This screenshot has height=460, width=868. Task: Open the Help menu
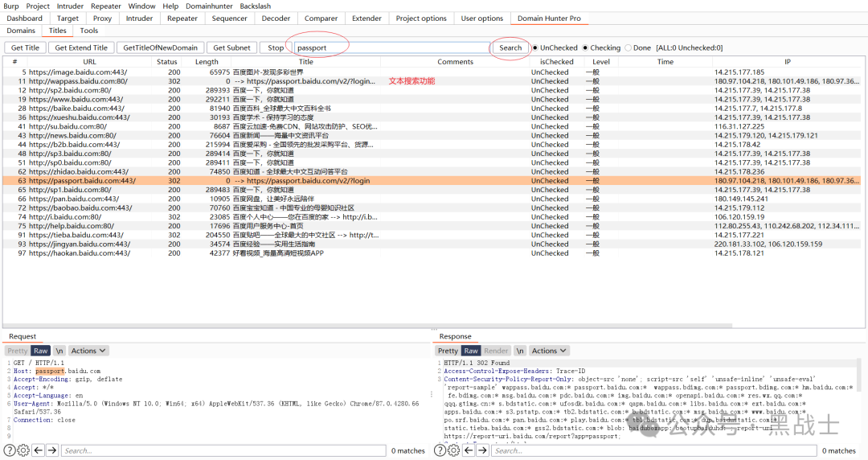coord(170,6)
